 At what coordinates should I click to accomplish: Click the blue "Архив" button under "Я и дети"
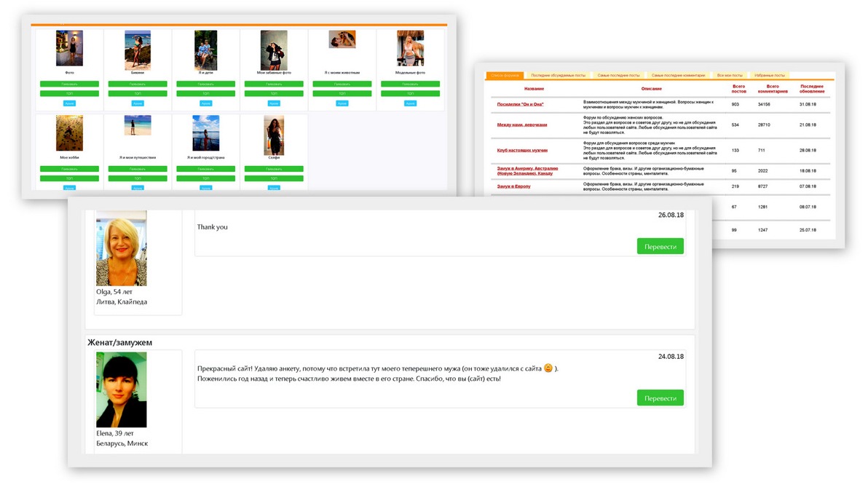point(205,103)
